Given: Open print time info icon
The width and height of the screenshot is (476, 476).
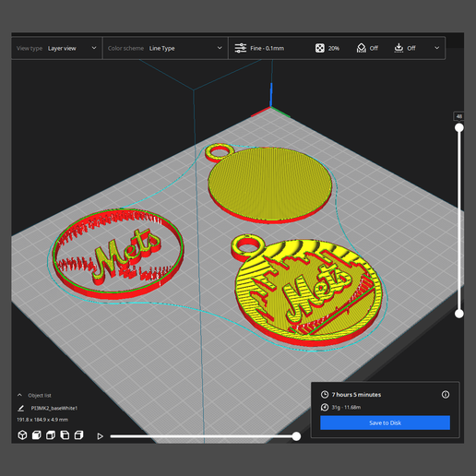Looking at the screenshot, I should pyautogui.click(x=446, y=395).
